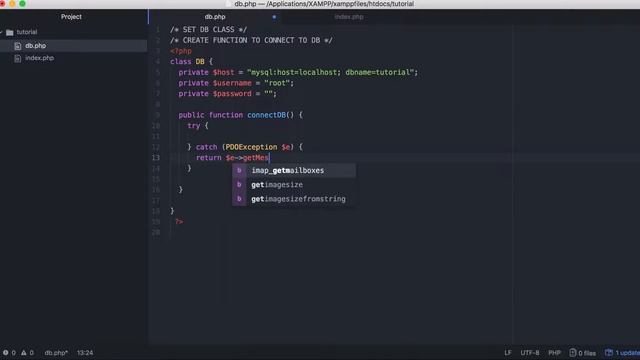The width and height of the screenshot is (640, 360).
Task: Click the window title db.php path
Action: [x=324, y=4]
